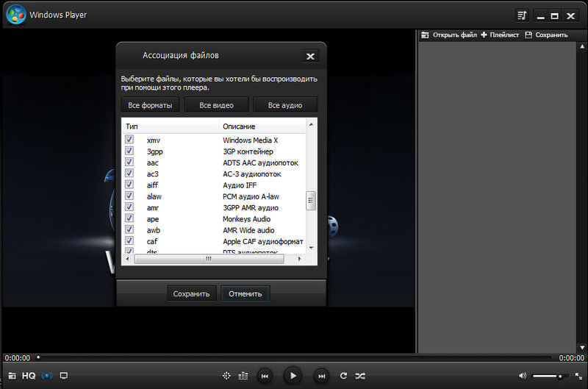The width and height of the screenshot is (588, 389).
Task: Click the Открыть файл folder icon in playlist toolbar
Action: click(x=425, y=35)
